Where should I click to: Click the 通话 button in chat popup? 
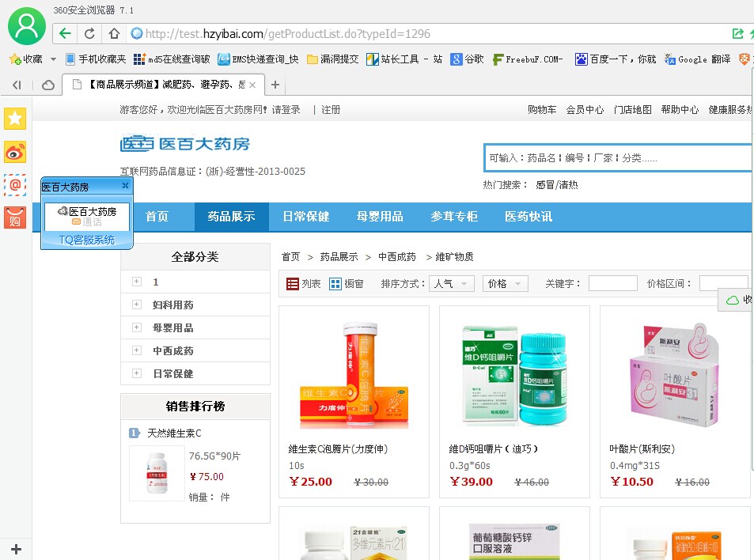tap(88, 221)
